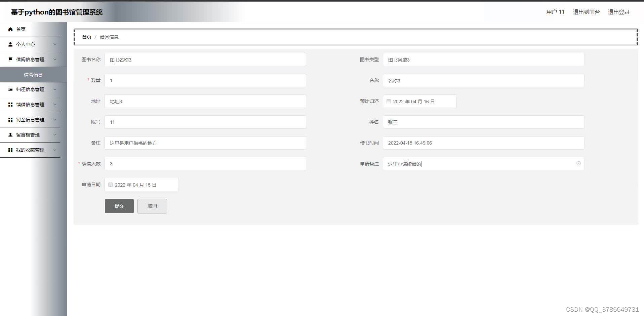The image size is (644, 316).
Task: Clear the 申请备注 field with the circle-x icon
Action: pos(578,163)
